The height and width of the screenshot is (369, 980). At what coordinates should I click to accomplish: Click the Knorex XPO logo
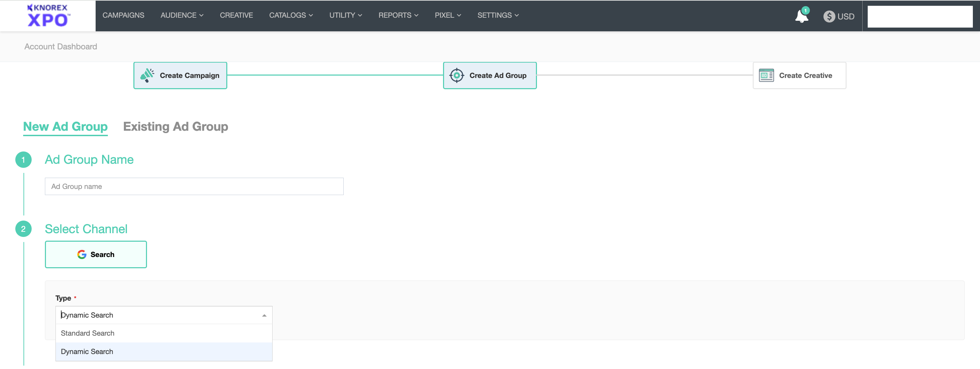[x=48, y=16]
